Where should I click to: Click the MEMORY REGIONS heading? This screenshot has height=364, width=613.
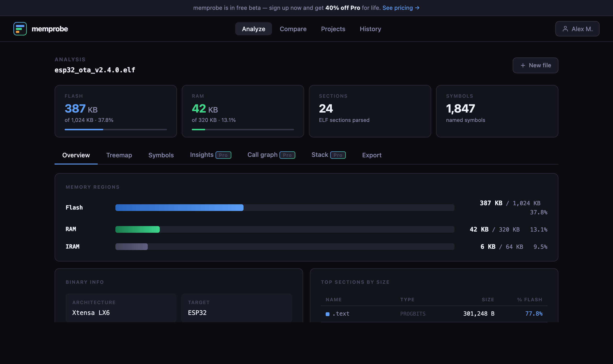(x=92, y=187)
